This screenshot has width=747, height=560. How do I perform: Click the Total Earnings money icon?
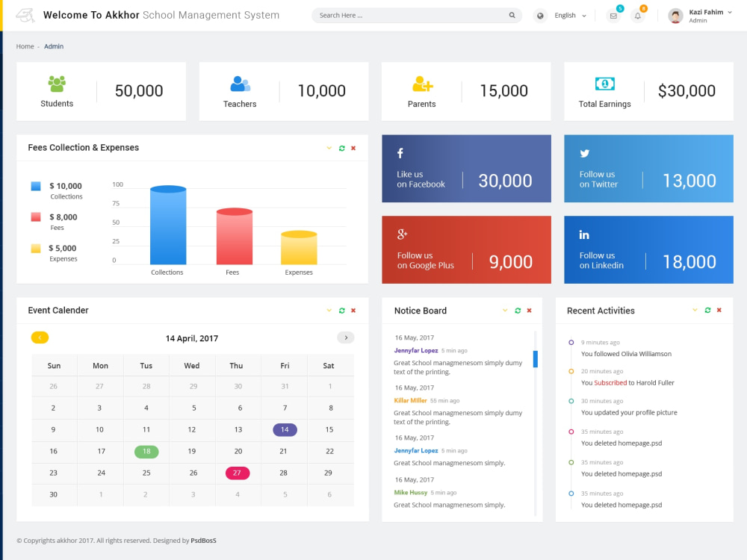click(x=605, y=84)
